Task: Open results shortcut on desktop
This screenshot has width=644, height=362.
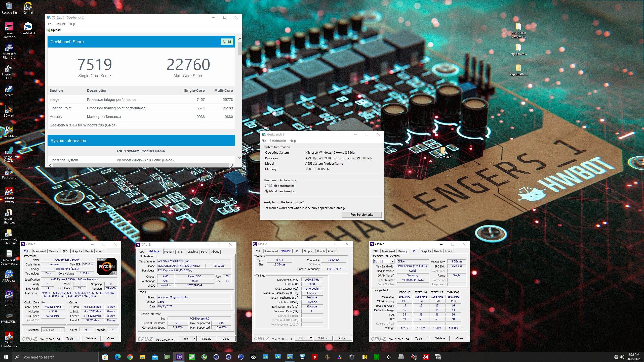Action: click(x=9, y=216)
